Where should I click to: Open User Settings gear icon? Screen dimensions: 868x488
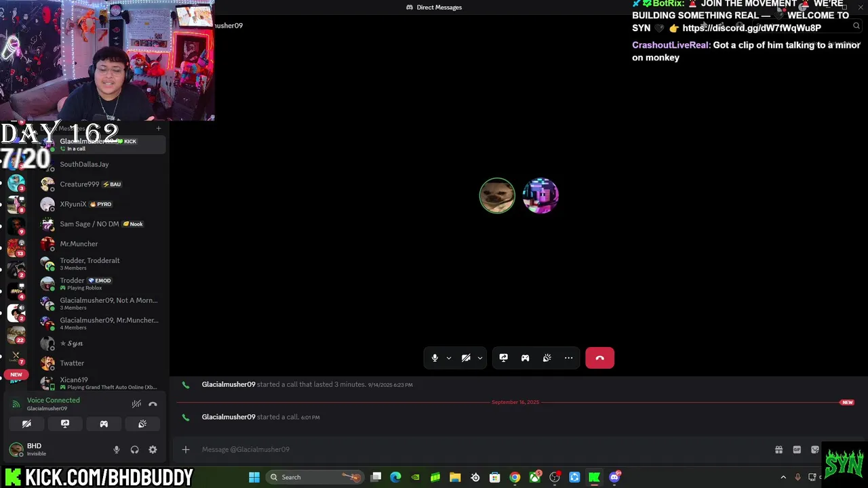[x=153, y=449]
